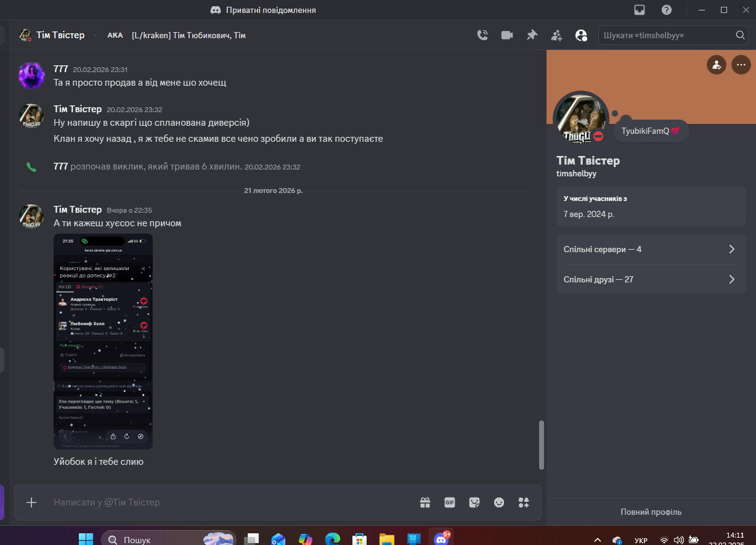Open File Explorer from the taskbar
The width and height of the screenshot is (756, 545).
pos(386,539)
